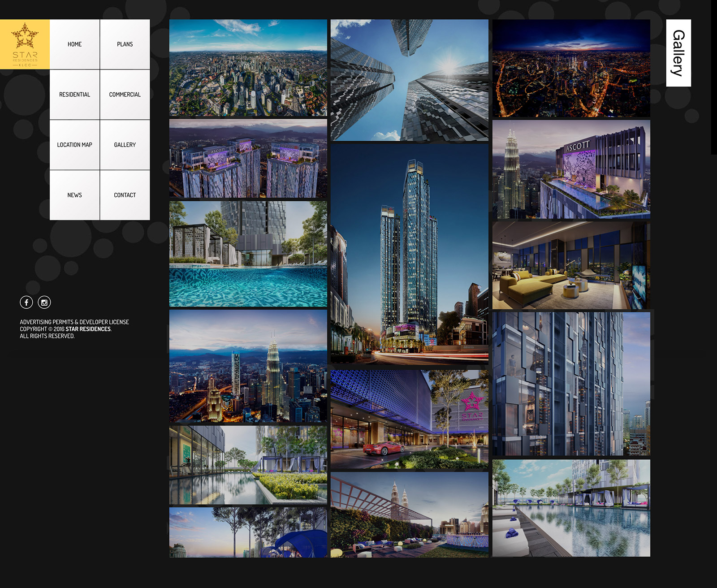Open the Plans menu tile
The width and height of the screenshot is (717, 588).
tap(125, 44)
